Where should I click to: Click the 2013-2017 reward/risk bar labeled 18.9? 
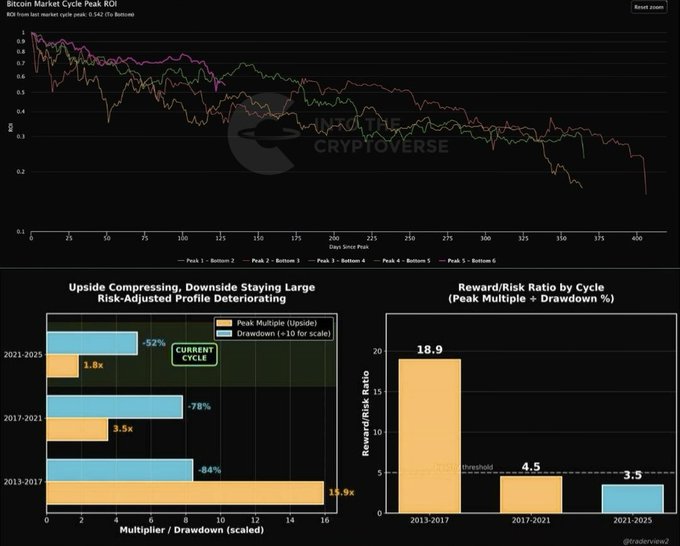pyautogui.click(x=429, y=435)
